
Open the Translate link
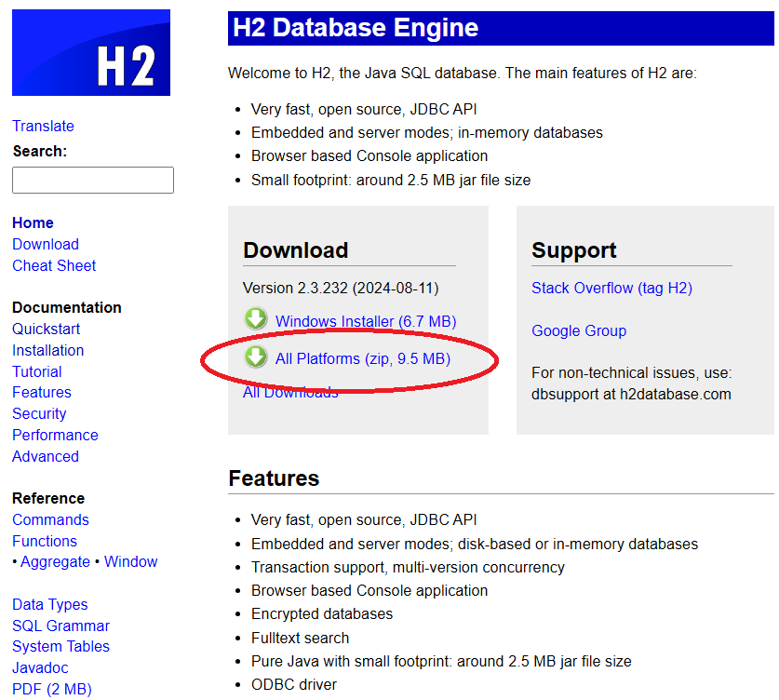43,127
